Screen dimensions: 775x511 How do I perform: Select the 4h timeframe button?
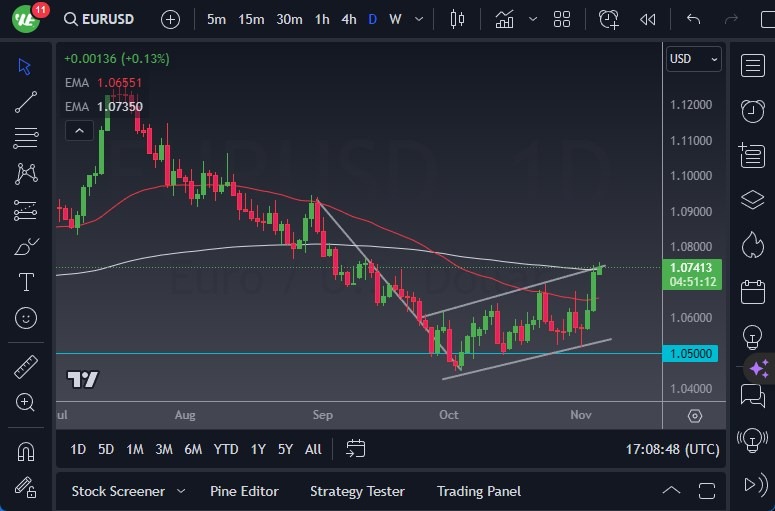point(348,19)
